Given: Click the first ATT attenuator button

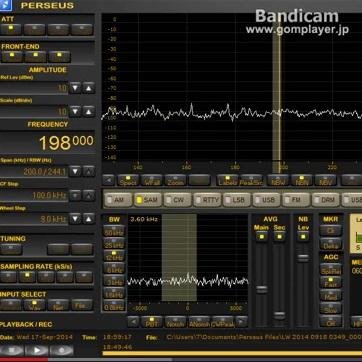Looking at the screenshot, I should coord(10,29).
